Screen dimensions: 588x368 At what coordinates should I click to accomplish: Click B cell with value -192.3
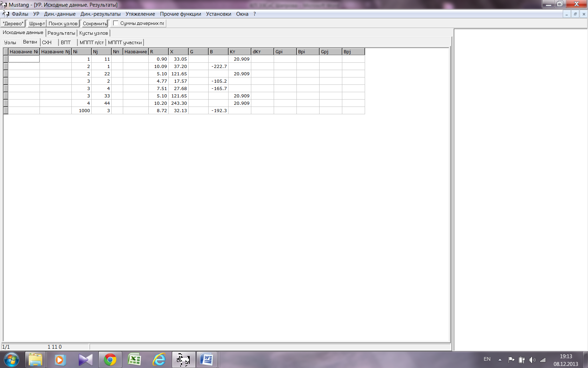(218, 110)
